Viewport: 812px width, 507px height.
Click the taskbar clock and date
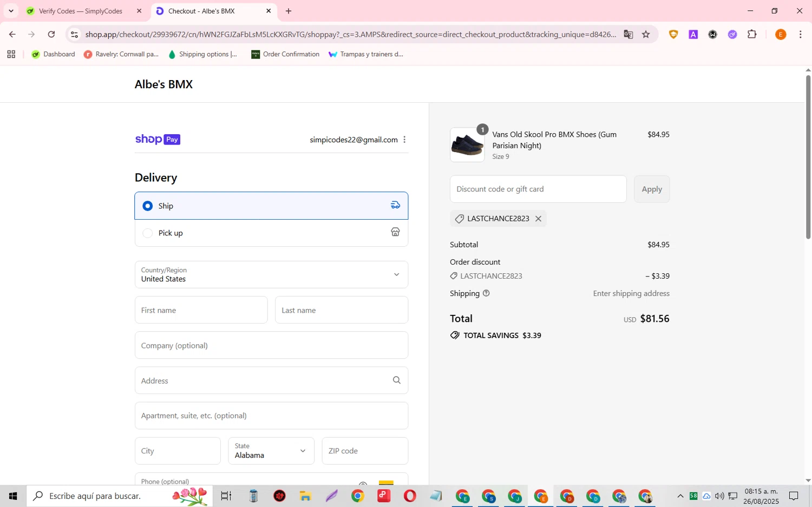761,496
